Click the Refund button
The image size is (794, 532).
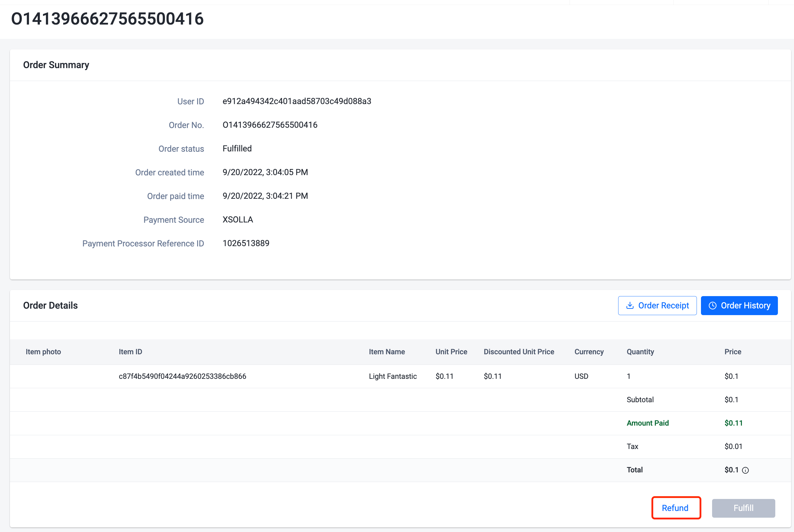coord(676,508)
